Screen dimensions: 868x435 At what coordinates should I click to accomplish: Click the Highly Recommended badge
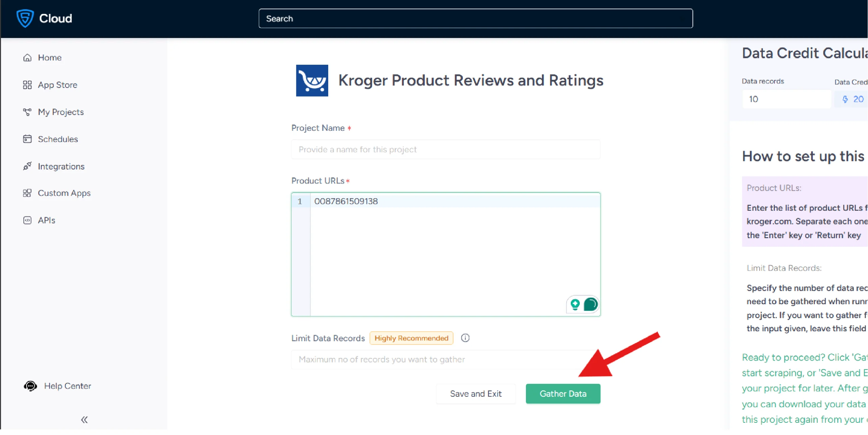[x=411, y=338]
